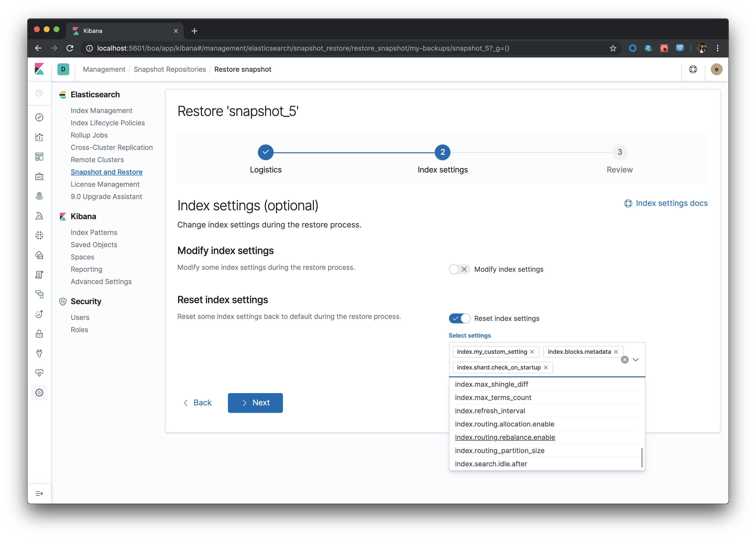Enable the Modify index settings switch
756x540 pixels.
pos(459,269)
